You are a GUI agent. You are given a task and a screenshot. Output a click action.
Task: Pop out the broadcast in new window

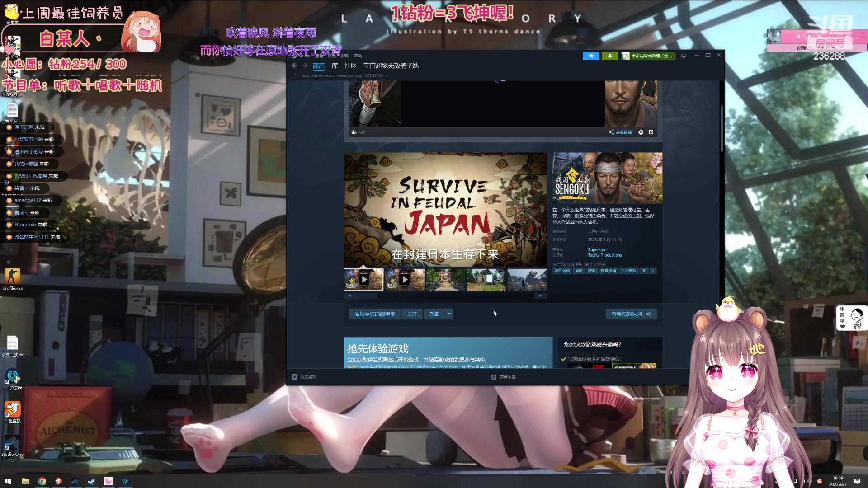click(651, 132)
